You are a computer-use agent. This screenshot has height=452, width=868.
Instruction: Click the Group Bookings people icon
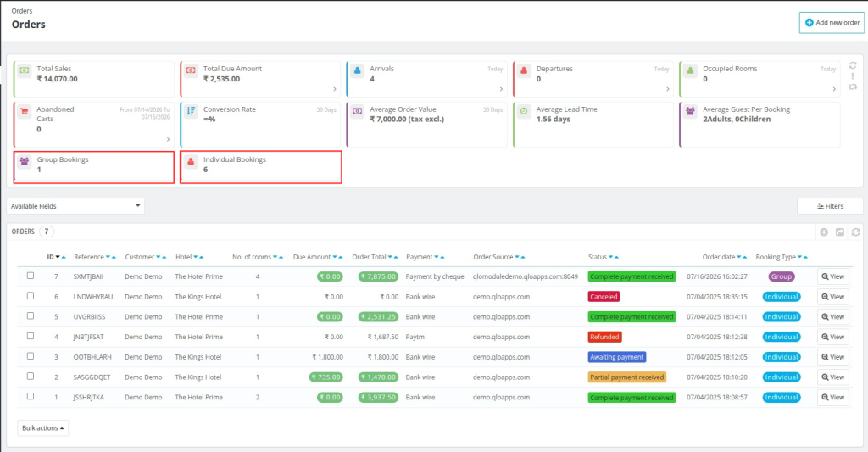(x=25, y=162)
